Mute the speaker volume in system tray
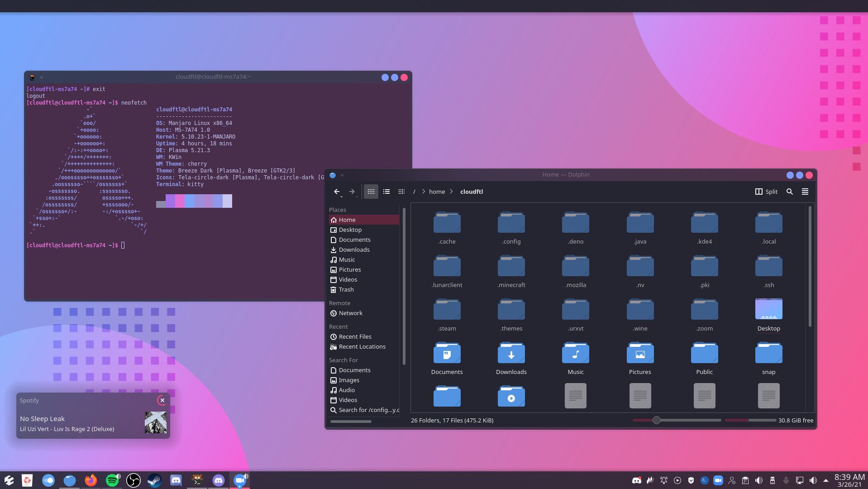The image size is (868, 489). pos(814,480)
